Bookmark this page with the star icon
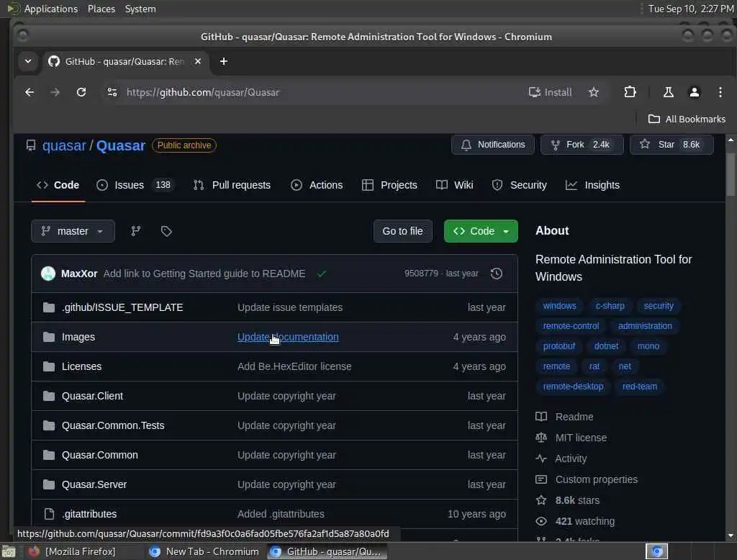This screenshot has width=737, height=560. (594, 92)
